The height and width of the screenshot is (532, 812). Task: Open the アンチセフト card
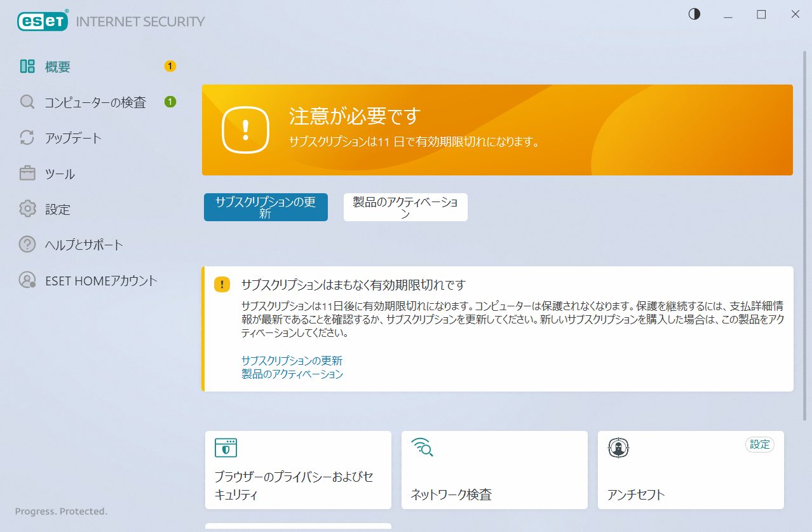pyautogui.click(x=691, y=470)
